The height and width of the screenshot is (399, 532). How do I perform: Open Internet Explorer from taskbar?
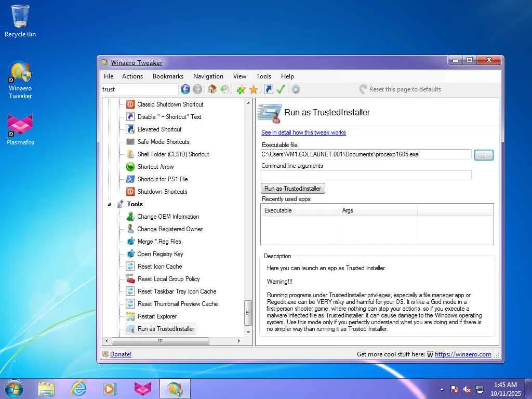coord(78,389)
